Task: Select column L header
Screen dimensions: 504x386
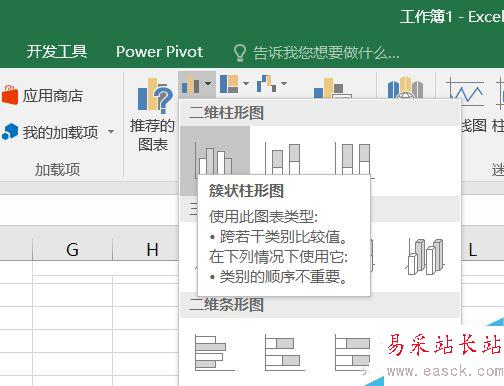Action: point(473,249)
